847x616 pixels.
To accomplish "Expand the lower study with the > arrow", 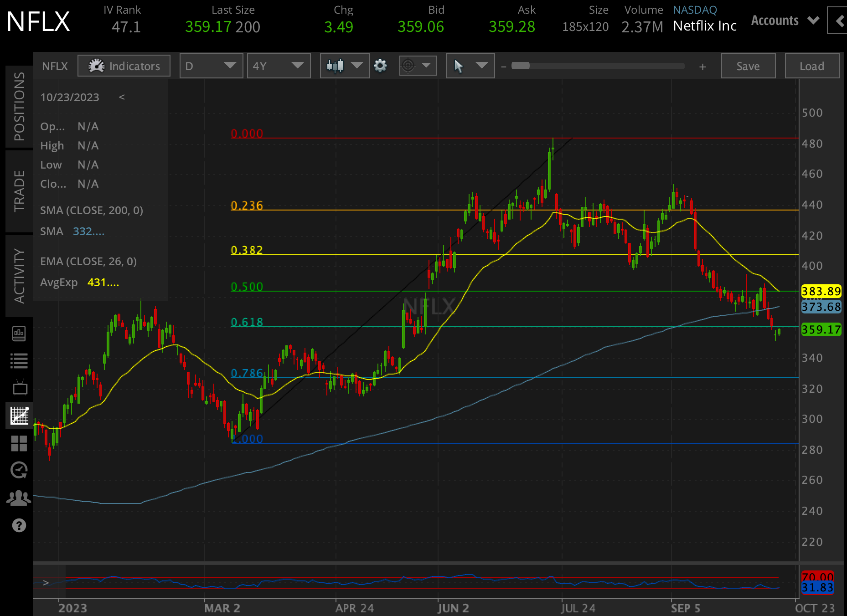I will click(x=46, y=582).
